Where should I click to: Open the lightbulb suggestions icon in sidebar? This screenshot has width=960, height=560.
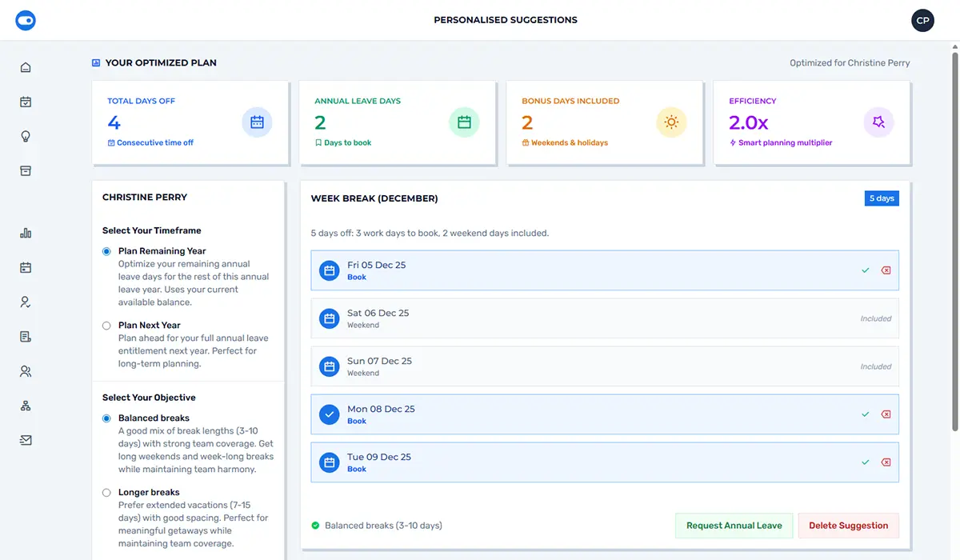25,136
